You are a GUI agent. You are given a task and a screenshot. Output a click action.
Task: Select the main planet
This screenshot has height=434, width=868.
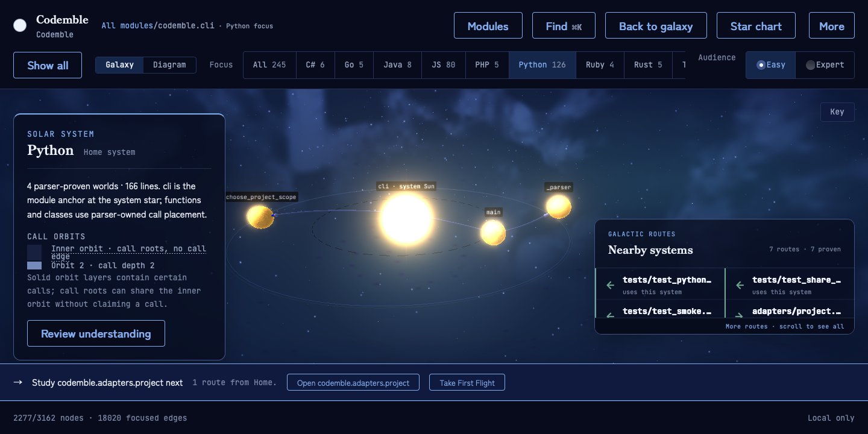point(493,233)
